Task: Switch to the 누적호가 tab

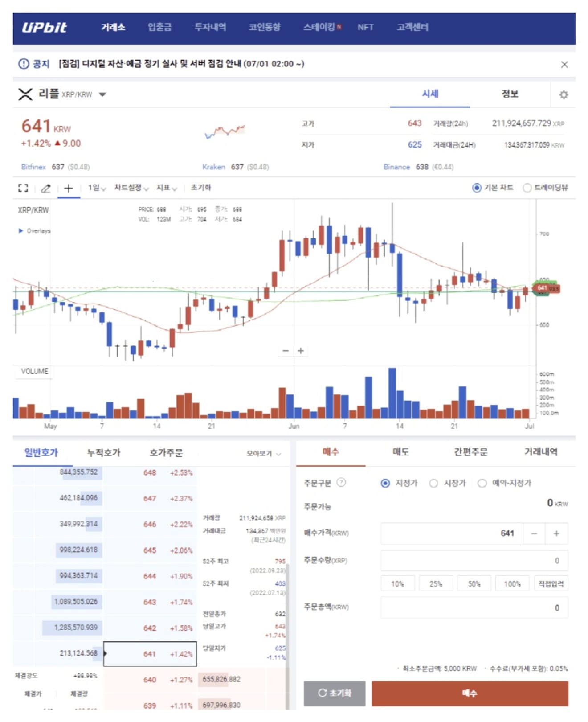Action: (104, 453)
